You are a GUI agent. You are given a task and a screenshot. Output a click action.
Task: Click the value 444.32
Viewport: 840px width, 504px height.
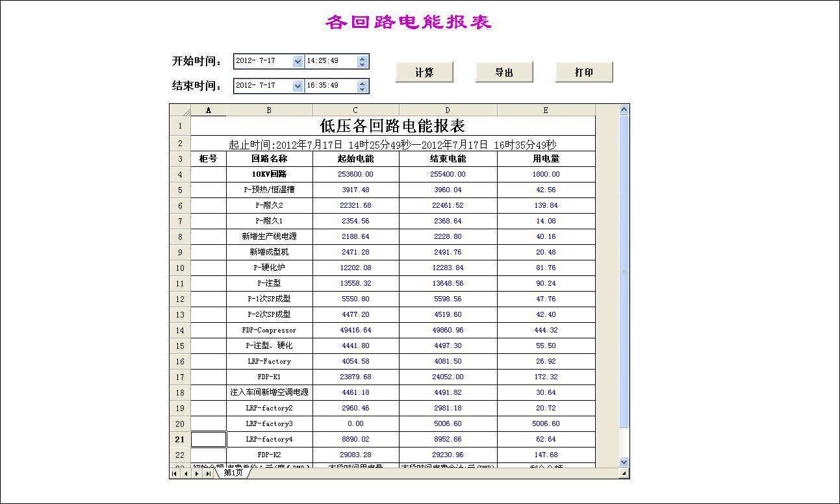[x=546, y=330]
